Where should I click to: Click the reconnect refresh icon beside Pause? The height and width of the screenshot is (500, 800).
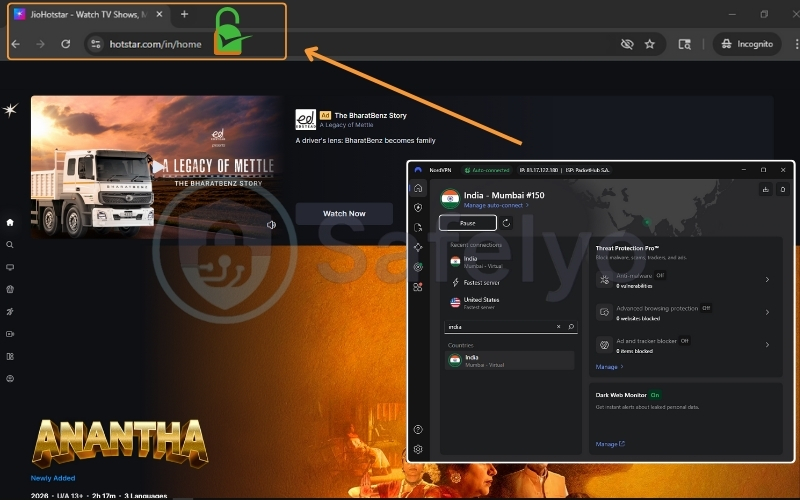point(507,223)
